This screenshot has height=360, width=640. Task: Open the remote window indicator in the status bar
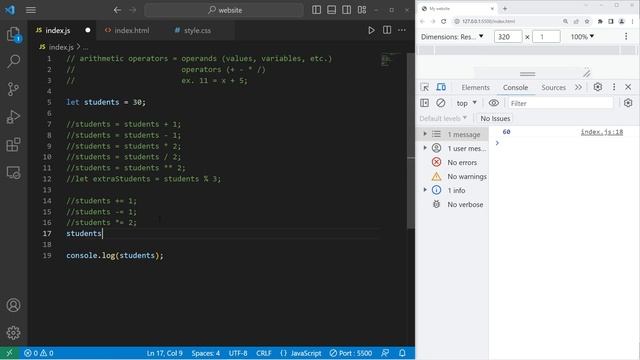(9, 353)
